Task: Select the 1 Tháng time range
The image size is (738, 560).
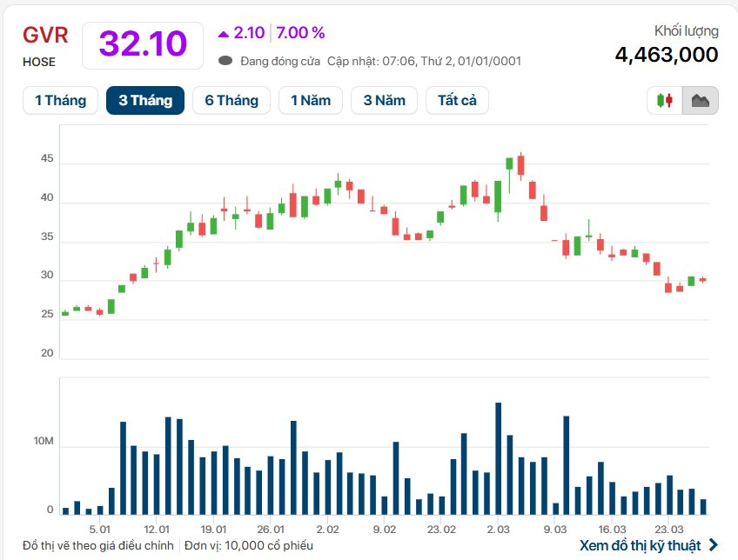Action: pyautogui.click(x=60, y=100)
